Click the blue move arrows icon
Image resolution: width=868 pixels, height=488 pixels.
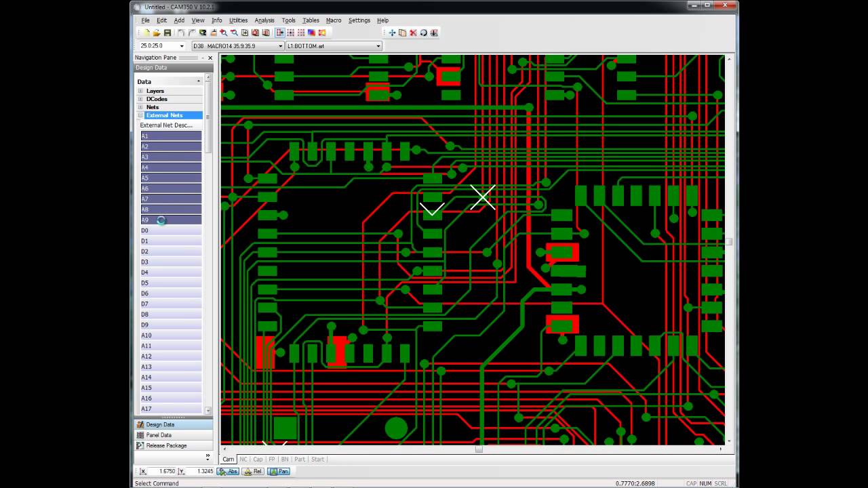click(392, 33)
